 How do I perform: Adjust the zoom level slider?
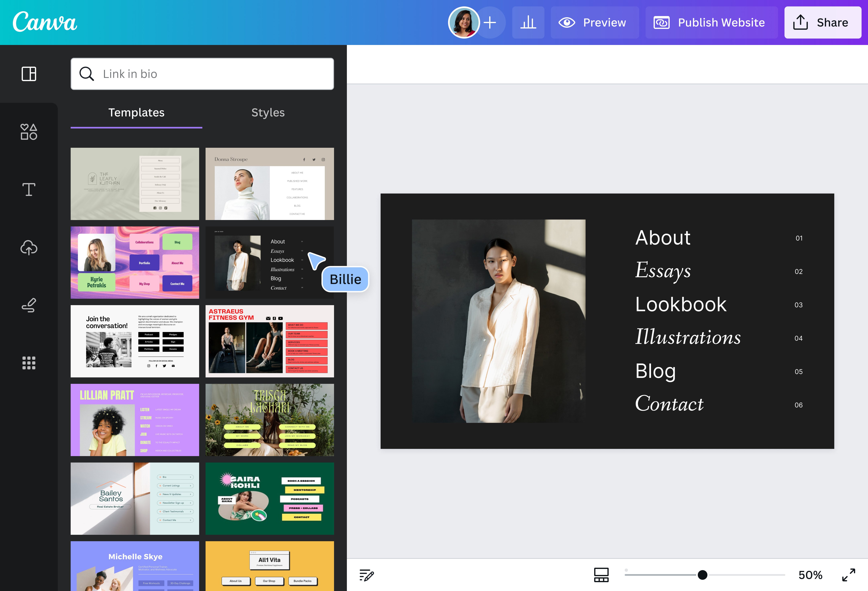click(x=702, y=575)
